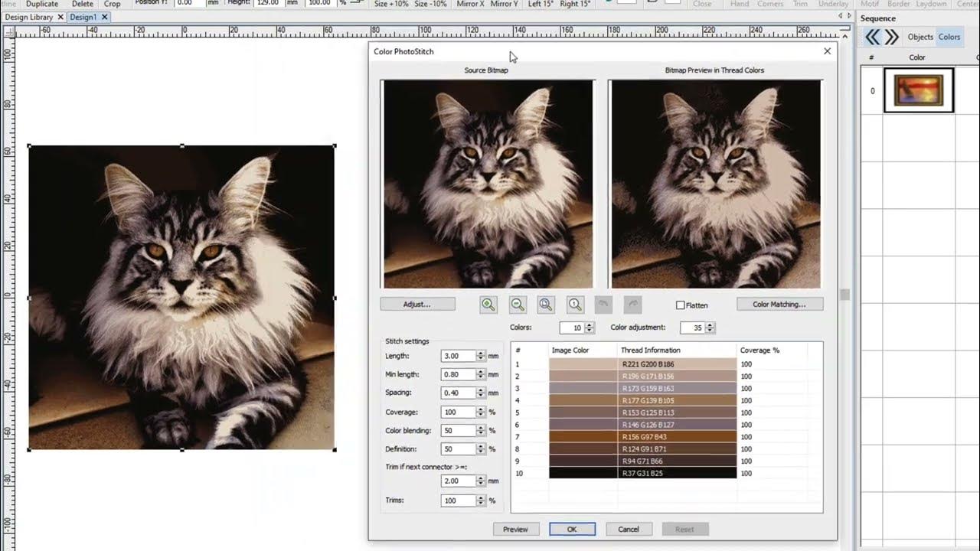Click the grayed undo arrow icon
This screenshot has height=551, width=980.
coord(603,305)
